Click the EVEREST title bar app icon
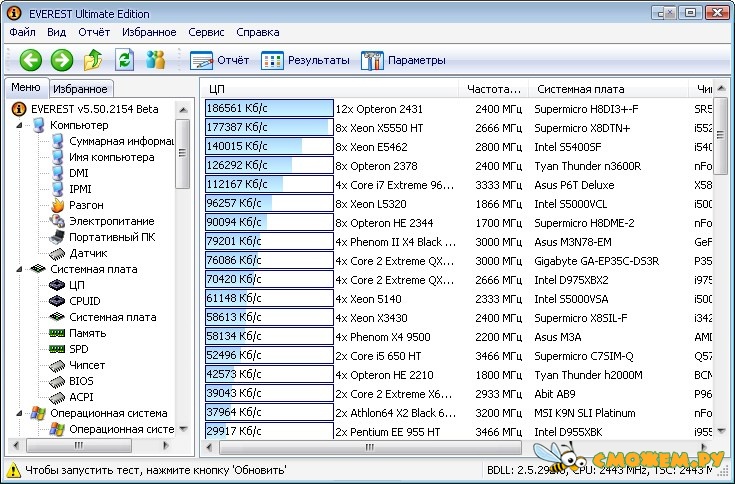 (14, 13)
